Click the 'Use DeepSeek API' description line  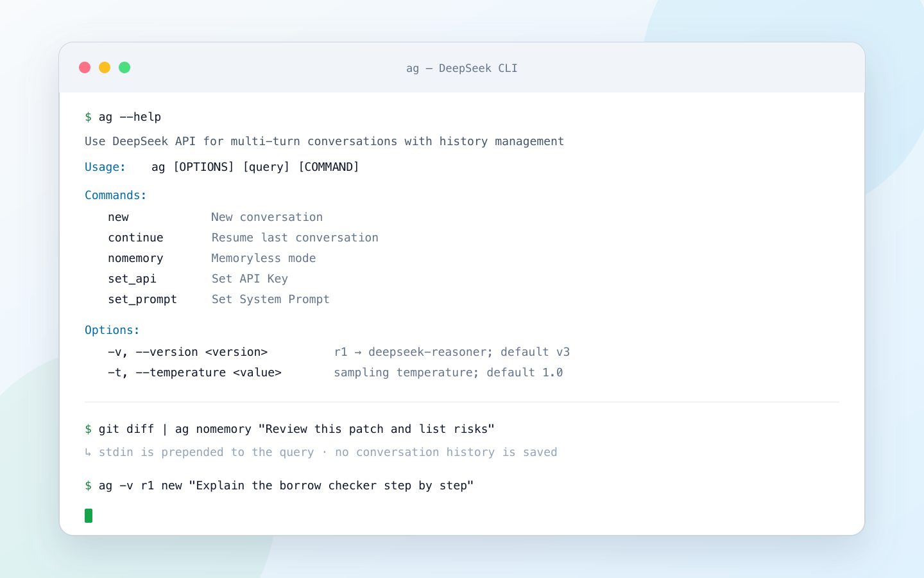pyautogui.click(x=325, y=141)
